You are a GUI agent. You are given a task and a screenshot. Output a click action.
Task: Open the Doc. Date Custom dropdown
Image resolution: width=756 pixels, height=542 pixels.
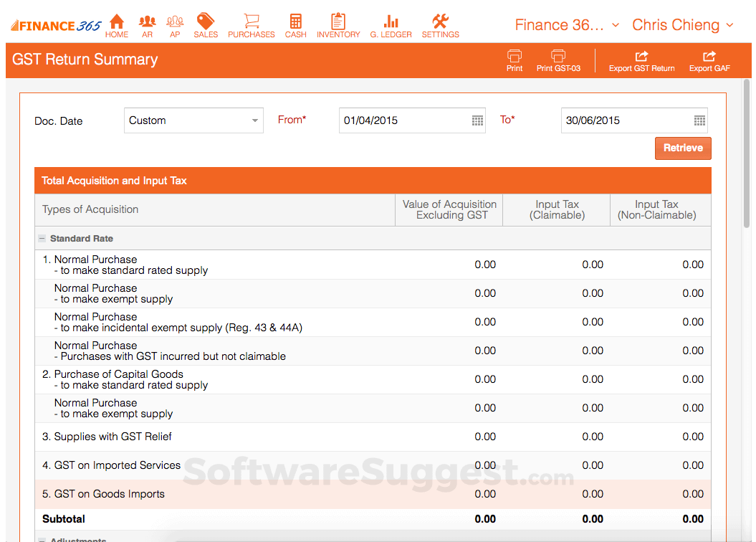click(x=193, y=120)
